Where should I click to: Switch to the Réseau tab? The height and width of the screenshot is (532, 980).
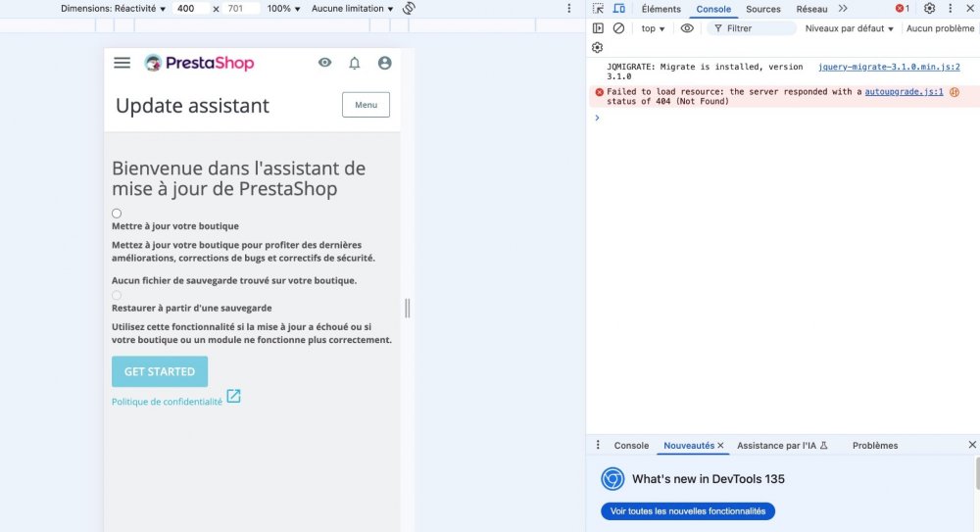pos(811,9)
